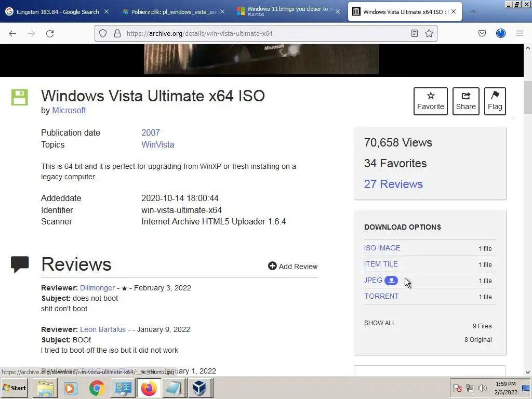Open the WinVista topic link
Image resolution: width=532 pixels, height=399 pixels.
[x=158, y=144]
